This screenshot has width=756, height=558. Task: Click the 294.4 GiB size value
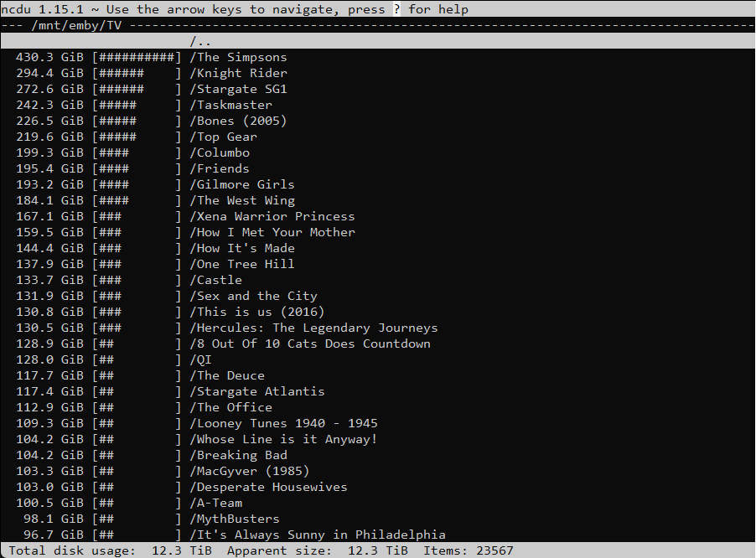(49, 73)
